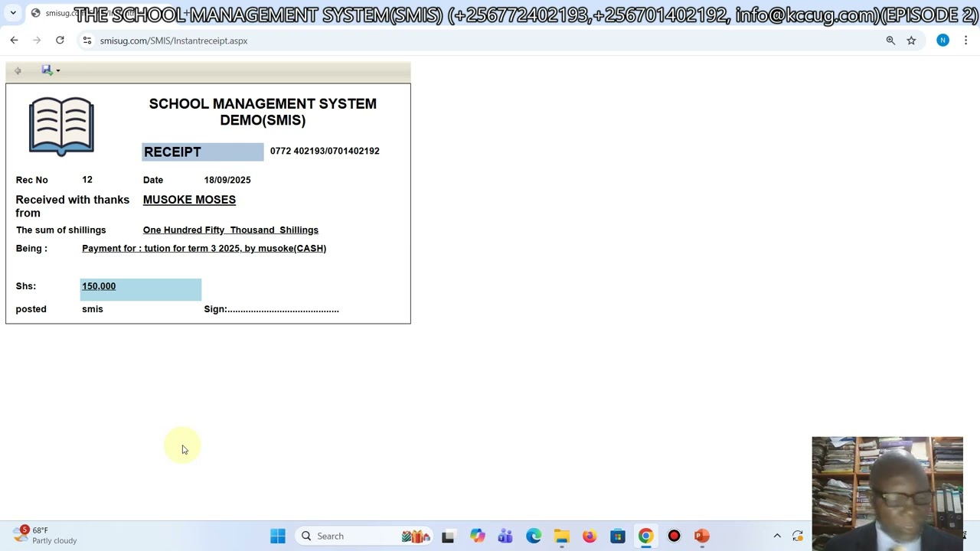Click 'One Hundred Fifty Thousand Shillings' text
This screenshot has height=551, width=980.
click(230, 230)
